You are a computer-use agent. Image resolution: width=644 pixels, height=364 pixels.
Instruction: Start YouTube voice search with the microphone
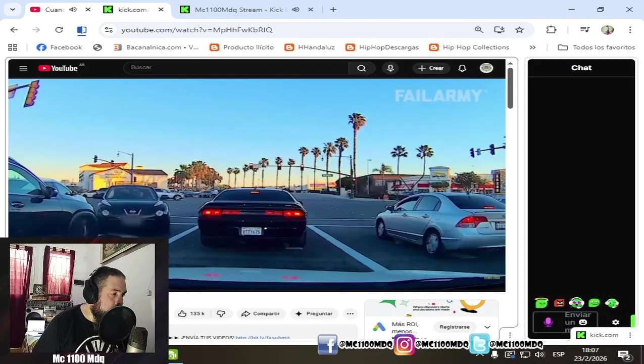pos(390,68)
